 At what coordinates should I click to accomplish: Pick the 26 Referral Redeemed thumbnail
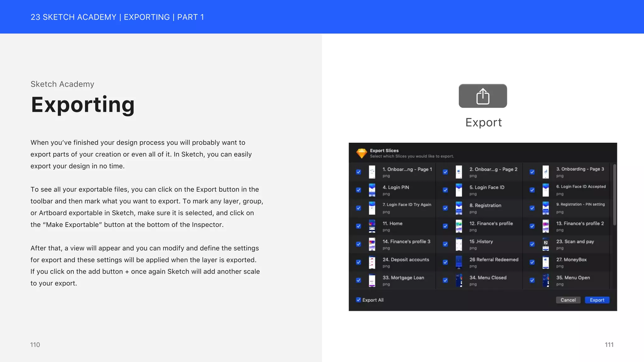click(x=459, y=262)
